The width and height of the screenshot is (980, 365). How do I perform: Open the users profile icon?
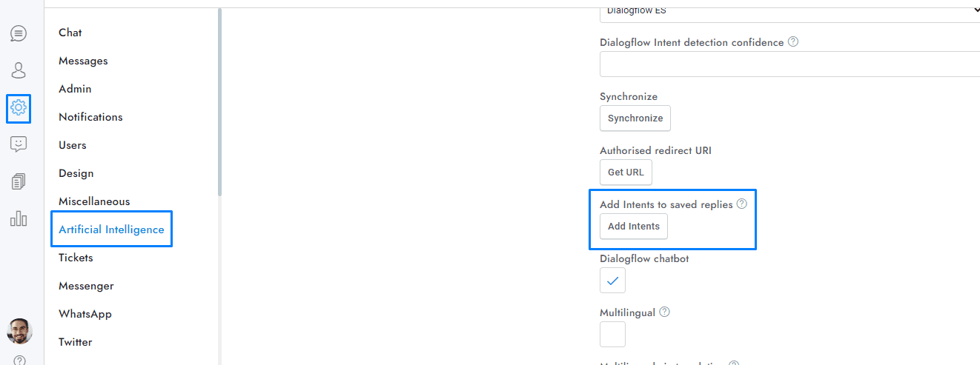click(x=19, y=70)
